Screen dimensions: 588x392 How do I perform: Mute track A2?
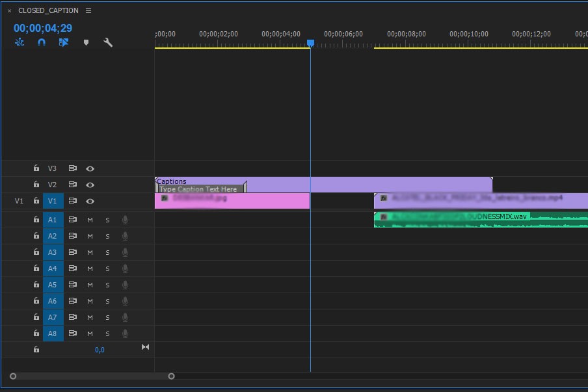coord(90,236)
